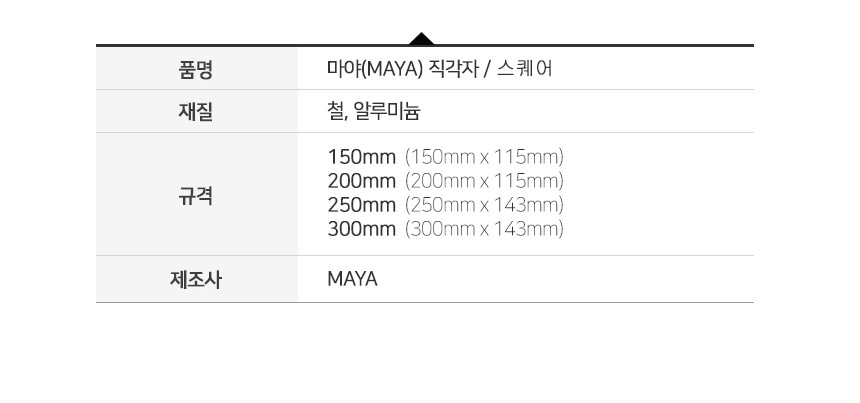
Task: Click the 재질 row label
Action: [196, 112]
